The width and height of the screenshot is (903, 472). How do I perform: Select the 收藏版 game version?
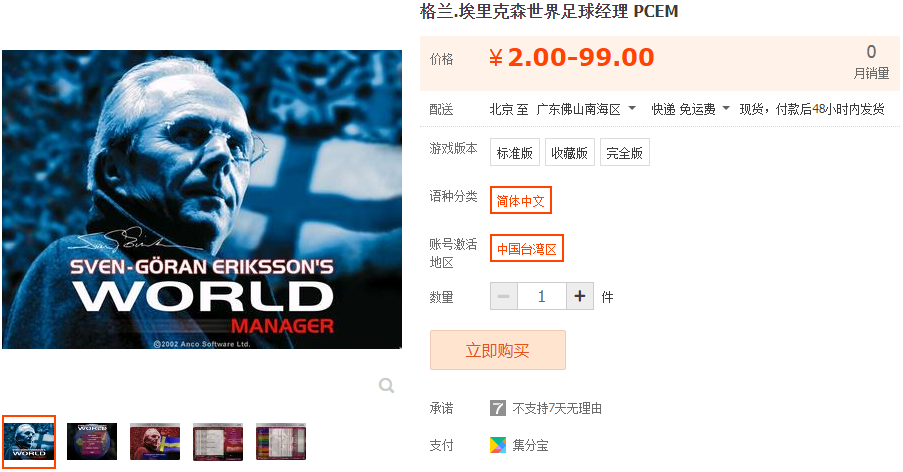pyautogui.click(x=570, y=153)
